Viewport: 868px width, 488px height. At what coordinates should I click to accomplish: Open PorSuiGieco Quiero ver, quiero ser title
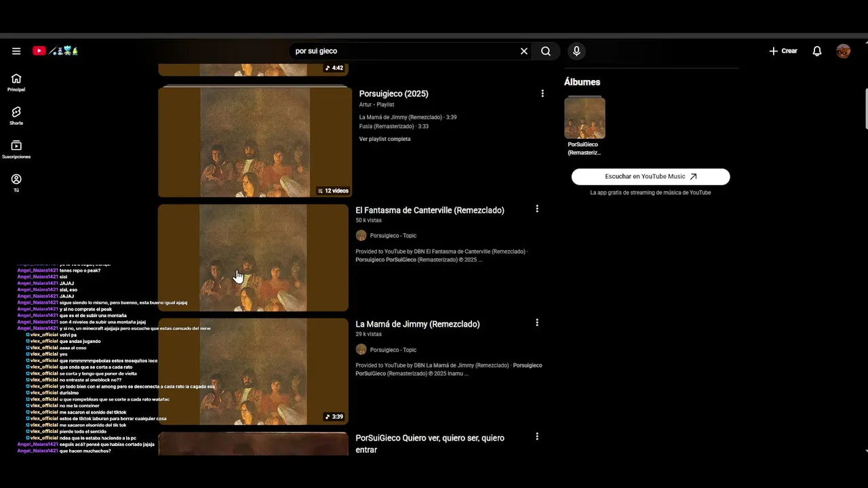[430, 443]
